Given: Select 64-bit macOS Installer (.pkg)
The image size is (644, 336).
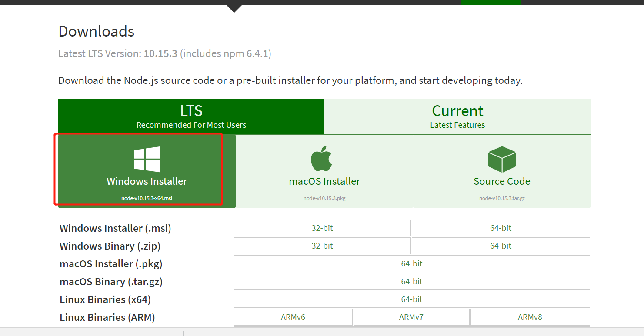Looking at the screenshot, I should 412,263.
